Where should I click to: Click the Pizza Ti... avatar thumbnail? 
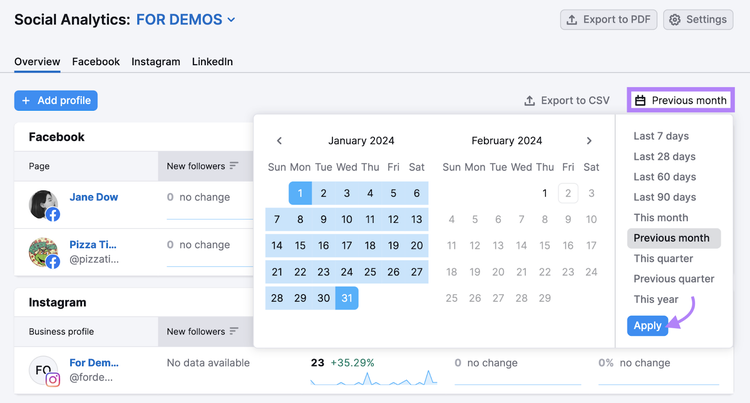(x=44, y=252)
